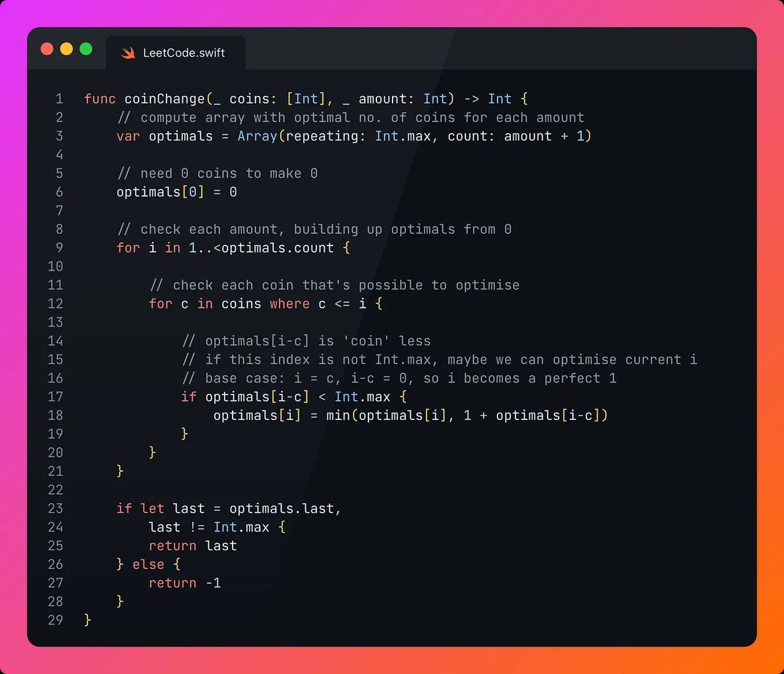
Task: Click 'return last' on line 25
Action: click(193, 545)
